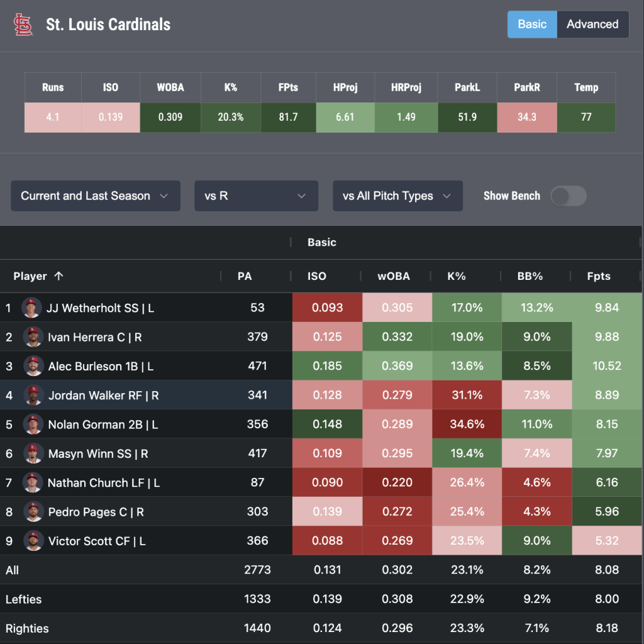Switch to the Advanced stats view
644x644 pixels.
pyautogui.click(x=592, y=25)
